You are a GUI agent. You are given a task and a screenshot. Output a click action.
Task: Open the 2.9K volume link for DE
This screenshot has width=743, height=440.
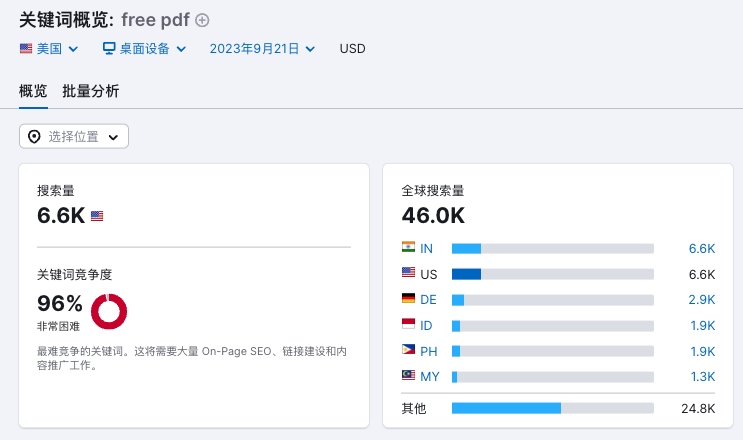[x=701, y=299]
